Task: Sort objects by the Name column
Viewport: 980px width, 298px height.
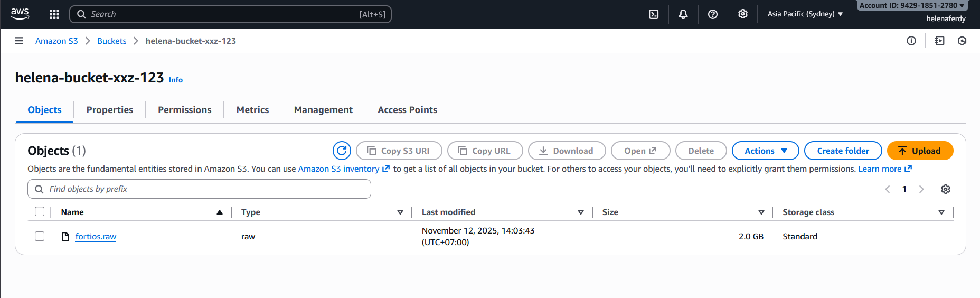Action: pyautogui.click(x=72, y=212)
